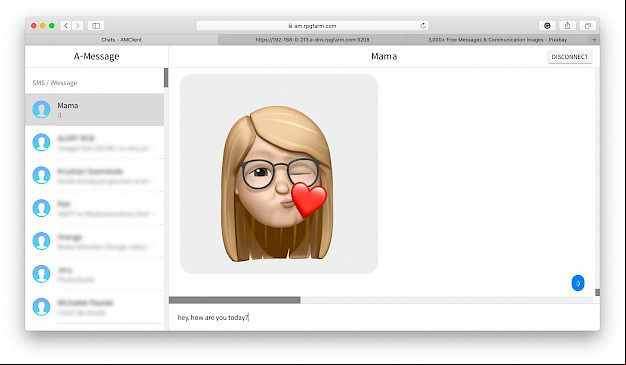This screenshot has width=626, height=365.
Task: Open the extension icon in Safari's toolbar
Action: coord(547,26)
